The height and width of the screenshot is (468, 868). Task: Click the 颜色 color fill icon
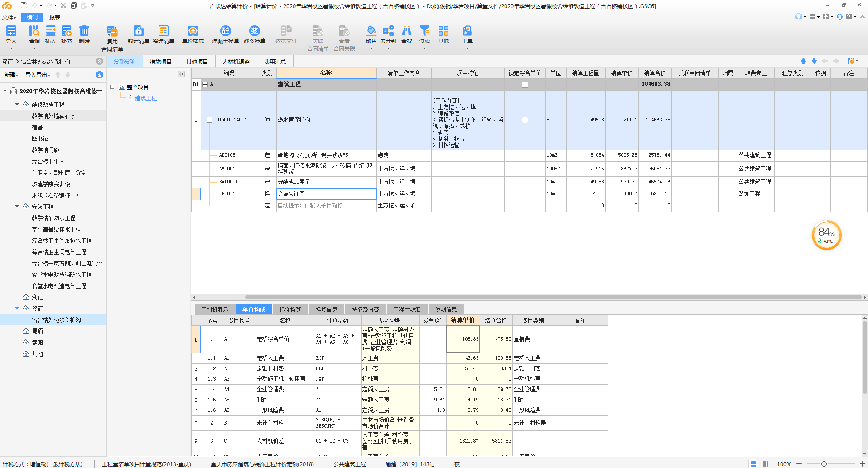click(x=371, y=31)
